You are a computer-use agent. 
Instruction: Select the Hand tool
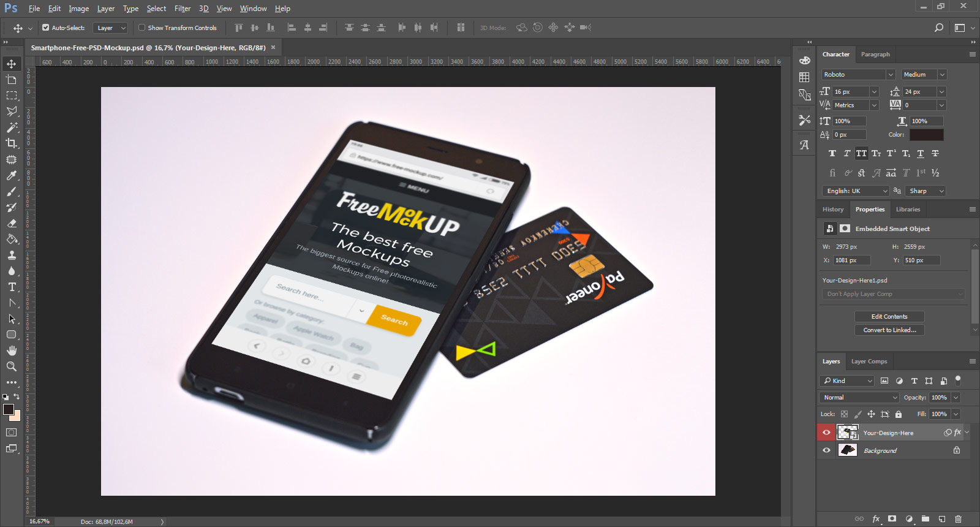[x=12, y=351]
